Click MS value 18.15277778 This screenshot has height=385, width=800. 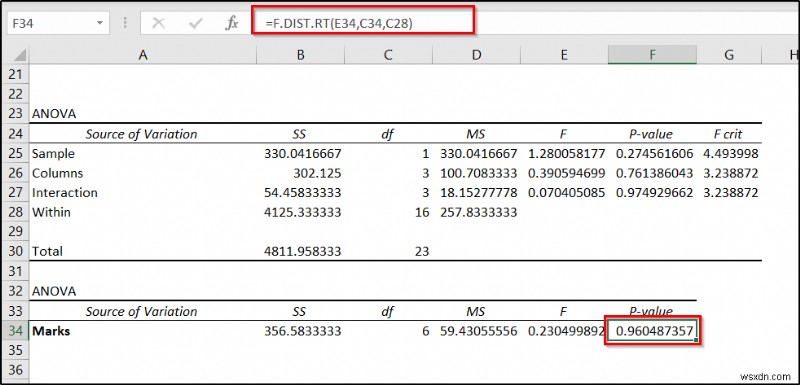point(479,193)
